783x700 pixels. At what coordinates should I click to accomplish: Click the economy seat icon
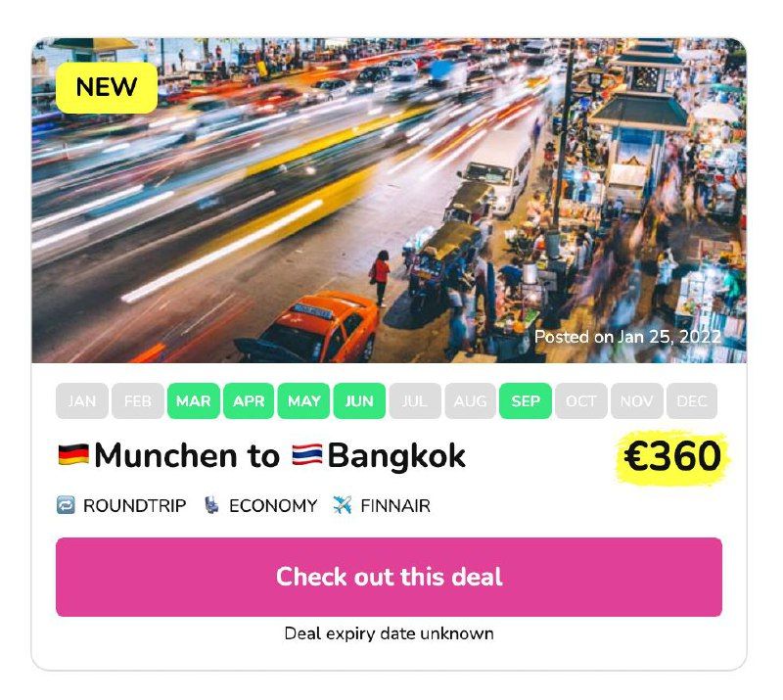click(x=211, y=505)
